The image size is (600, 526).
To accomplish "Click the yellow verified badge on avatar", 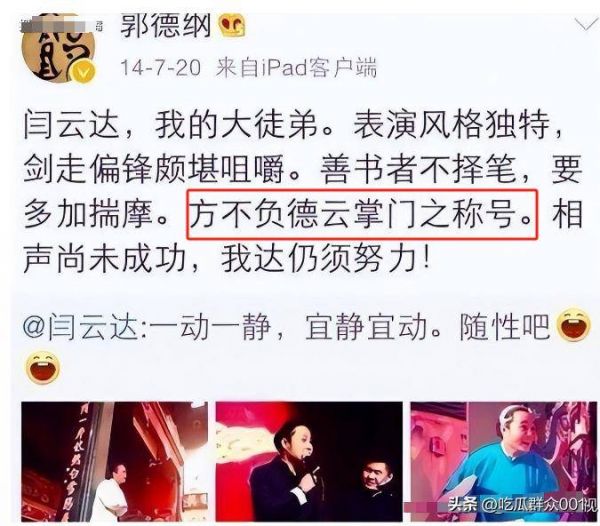I will (84, 72).
